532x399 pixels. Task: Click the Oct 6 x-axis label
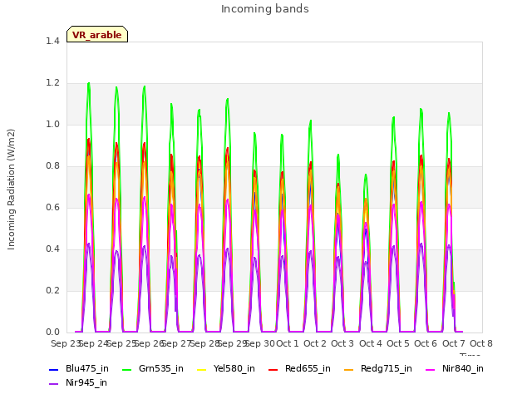coord(426,343)
